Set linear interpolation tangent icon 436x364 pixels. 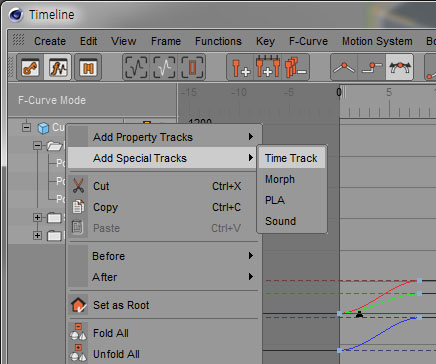[x=344, y=68]
